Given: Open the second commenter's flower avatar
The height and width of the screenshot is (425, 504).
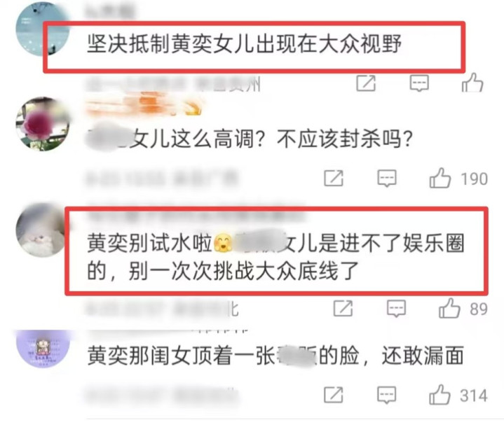Looking at the screenshot, I should pyautogui.click(x=43, y=124).
